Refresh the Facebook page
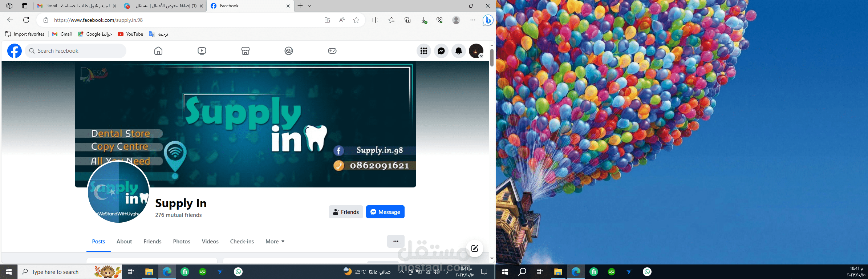 pos(26,20)
